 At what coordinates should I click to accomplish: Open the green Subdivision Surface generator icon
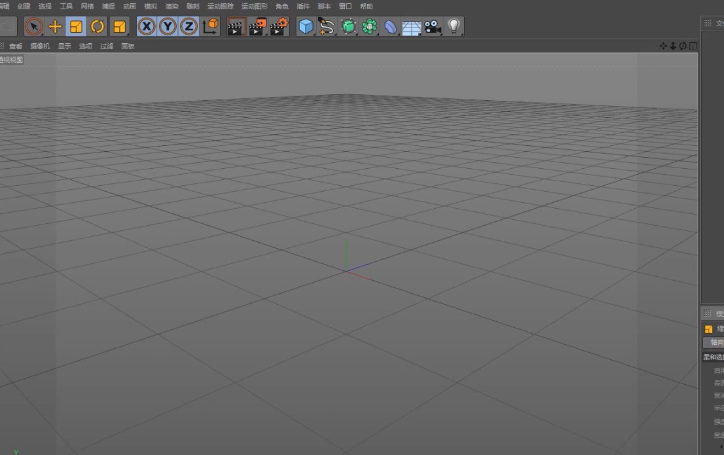tap(348, 26)
